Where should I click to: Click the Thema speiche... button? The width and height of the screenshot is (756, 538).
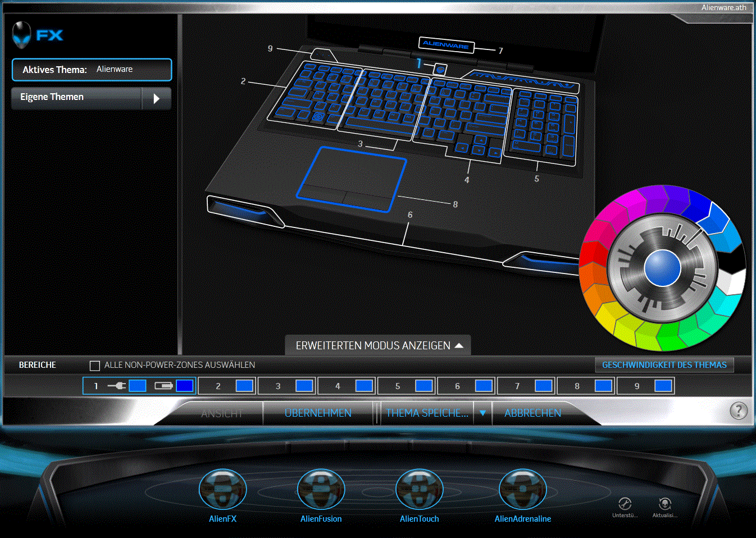point(427,413)
